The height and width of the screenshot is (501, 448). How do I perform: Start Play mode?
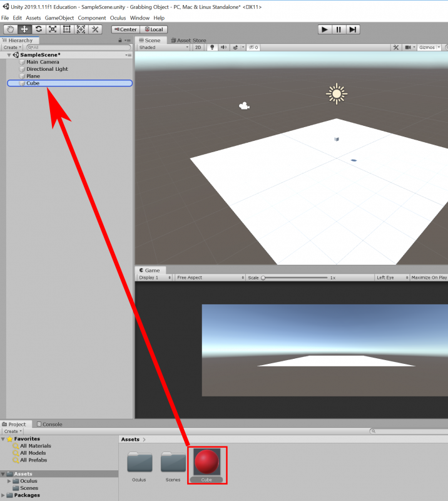325,29
